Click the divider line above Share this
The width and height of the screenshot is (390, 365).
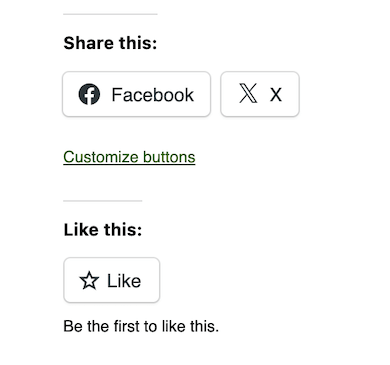coord(110,14)
